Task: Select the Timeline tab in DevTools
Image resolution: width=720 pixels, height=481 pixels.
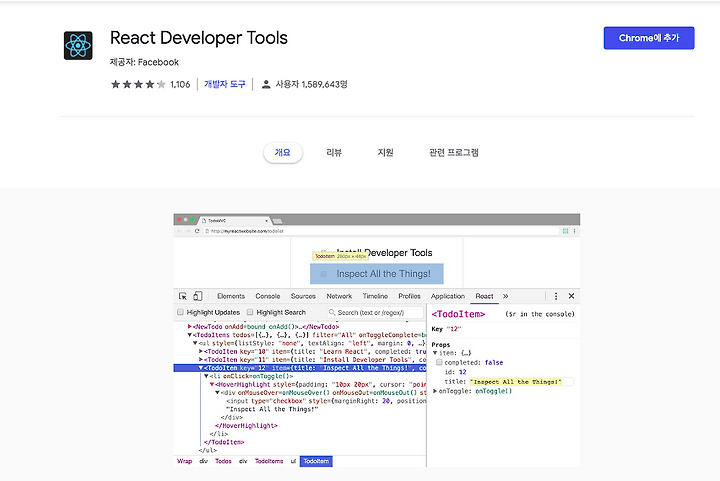Action: [375, 296]
